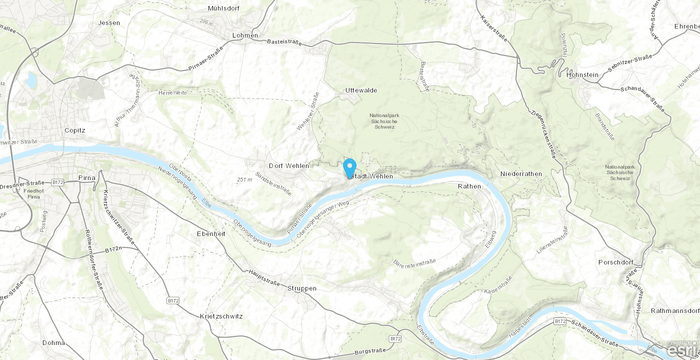
Task: Click Nationalpark Sächsische Schweiz label below Uttewalde
Action: pos(384,121)
